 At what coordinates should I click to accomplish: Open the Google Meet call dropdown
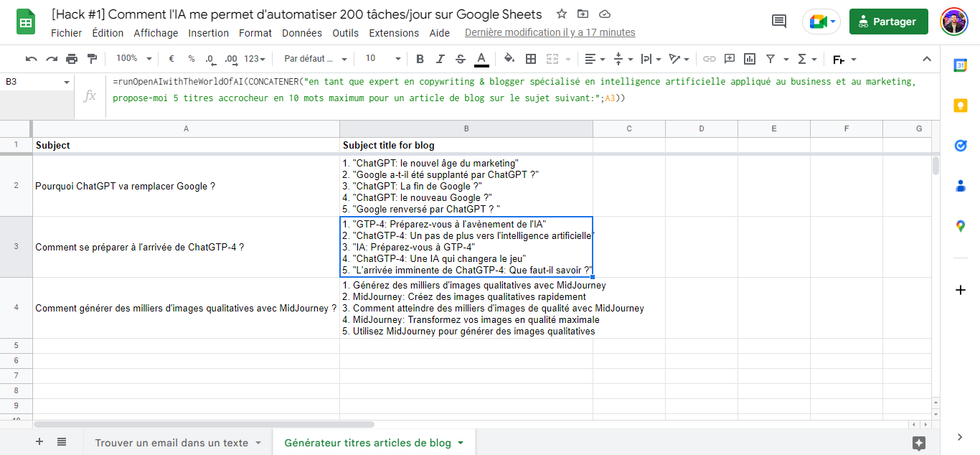(x=822, y=22)
